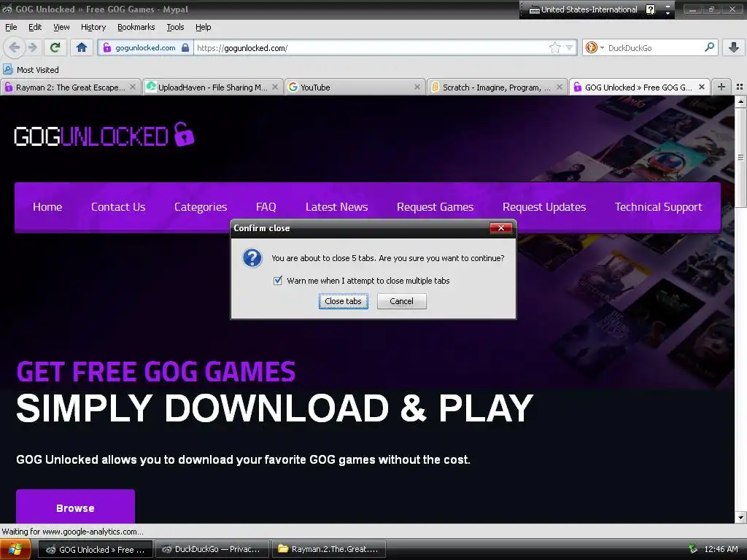Click the GOG Unlocked logo

104,135
